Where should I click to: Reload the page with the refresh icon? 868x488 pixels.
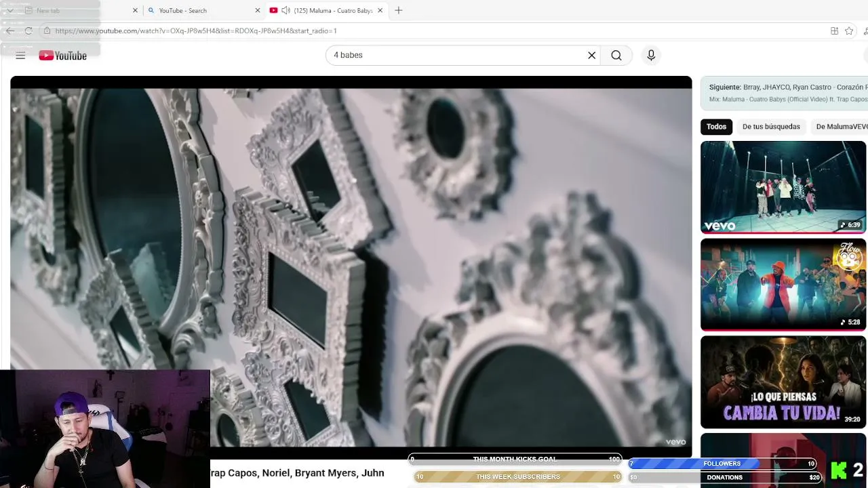pos(28,30)
